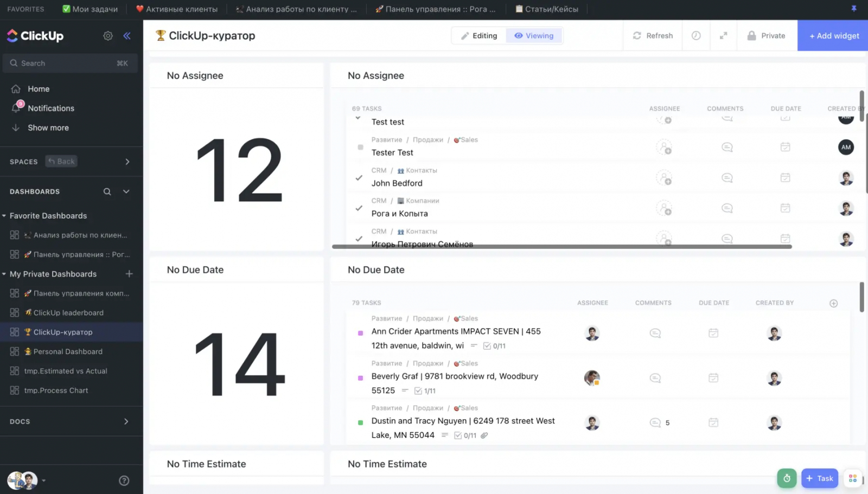Open Home from sidebar

[x=39, y=89]
